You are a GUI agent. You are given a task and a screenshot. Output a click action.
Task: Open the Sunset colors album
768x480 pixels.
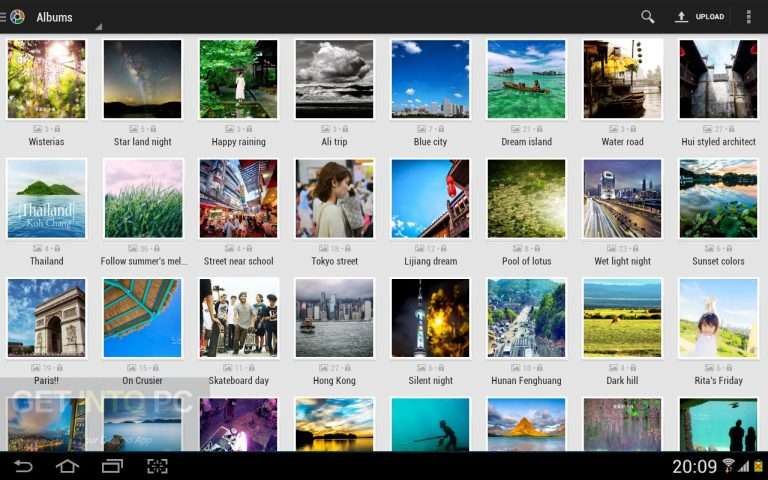(x=719, y=198)
